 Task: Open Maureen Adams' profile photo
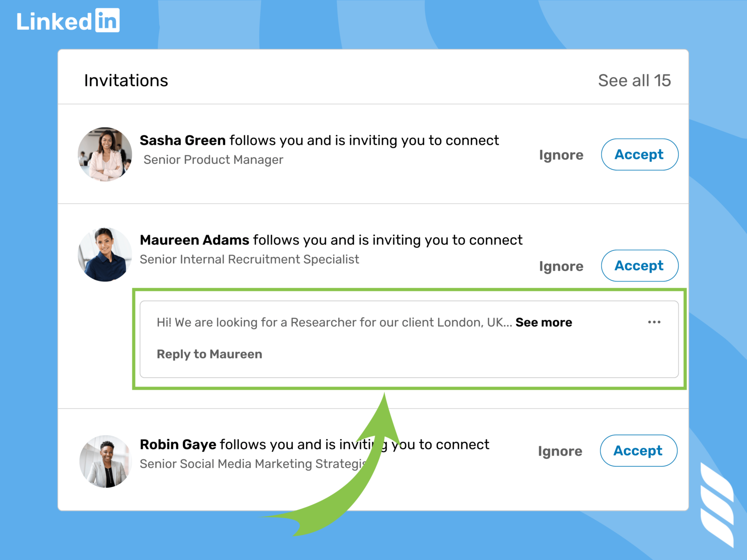(x=105, y=254)
